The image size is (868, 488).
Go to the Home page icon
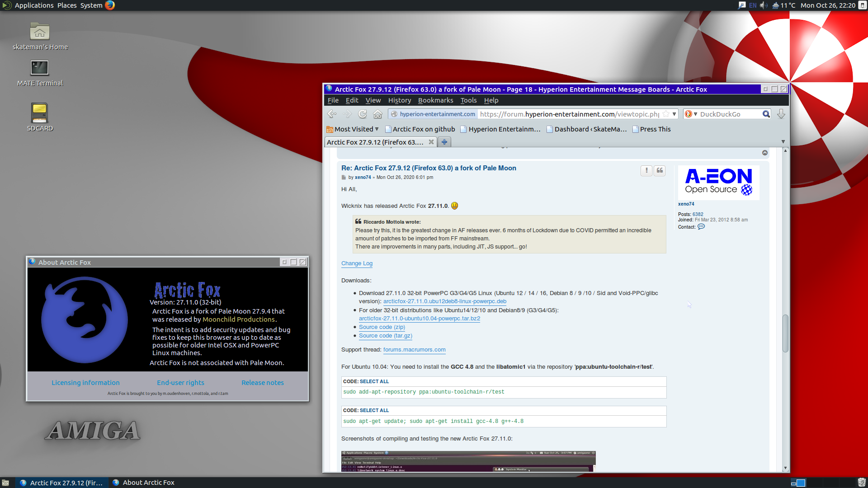[378, 114]
